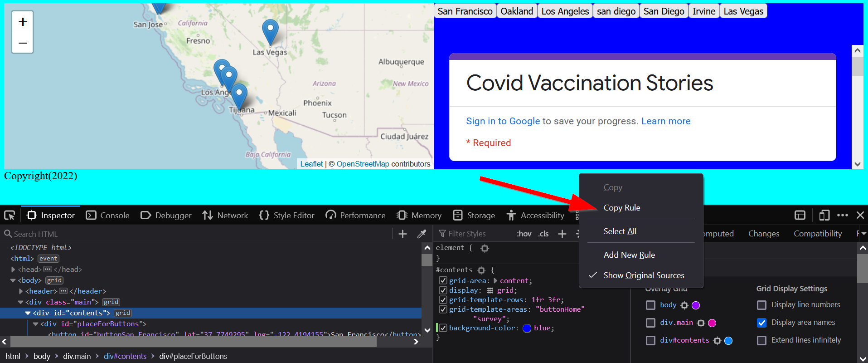Click the responsive design mode icon
Viewport: 868px width, 363px height.
click(x=824, y=215)
